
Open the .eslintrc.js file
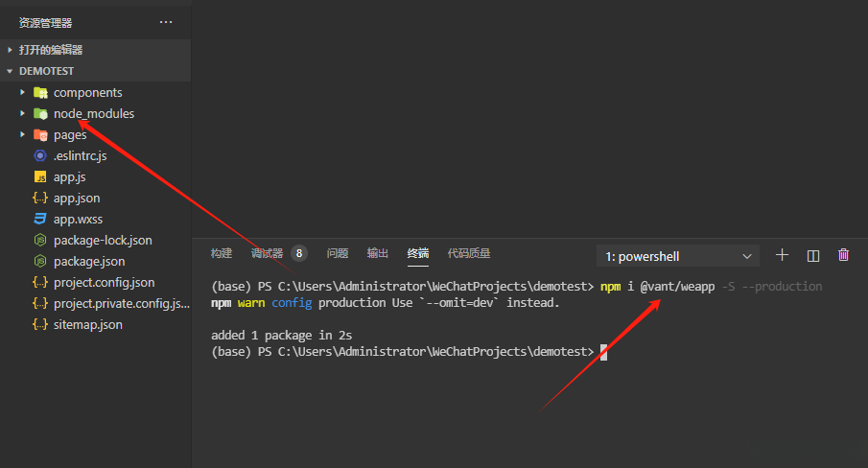(x=81, y=156)
